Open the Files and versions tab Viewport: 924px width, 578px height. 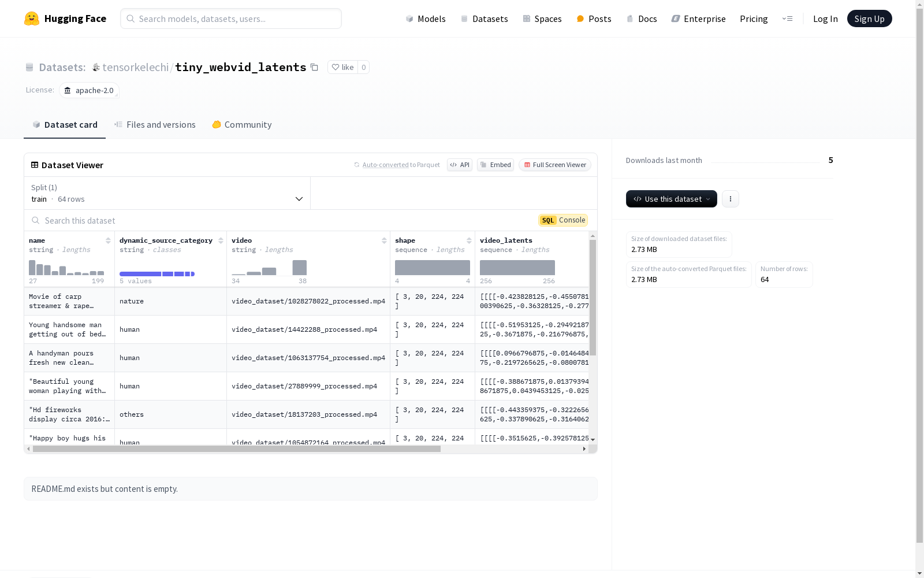[155, 125]
